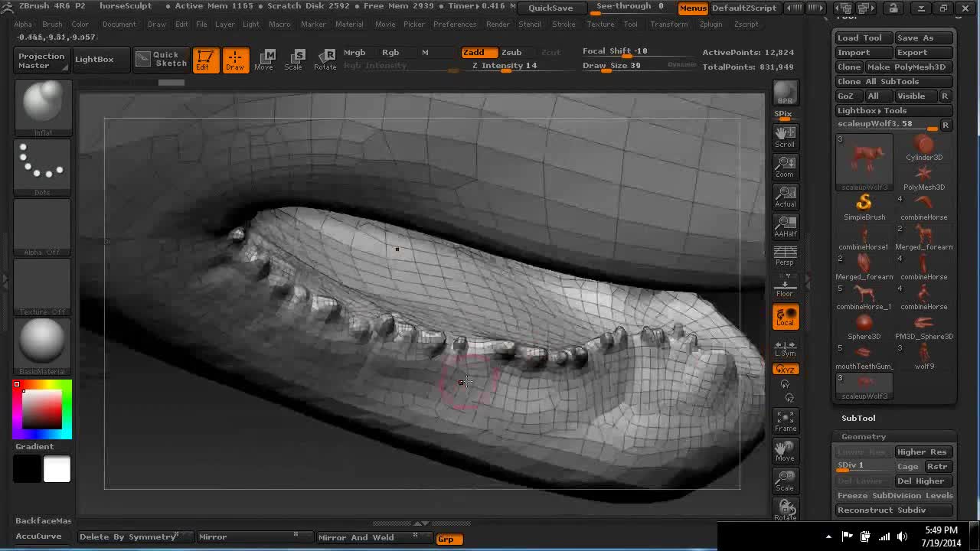Open the Stroke menu

tap(563, 24)
